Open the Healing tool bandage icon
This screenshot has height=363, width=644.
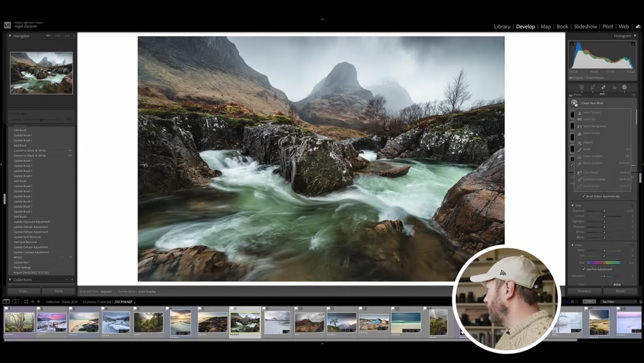pyautogui.click(x=603, y=88)
